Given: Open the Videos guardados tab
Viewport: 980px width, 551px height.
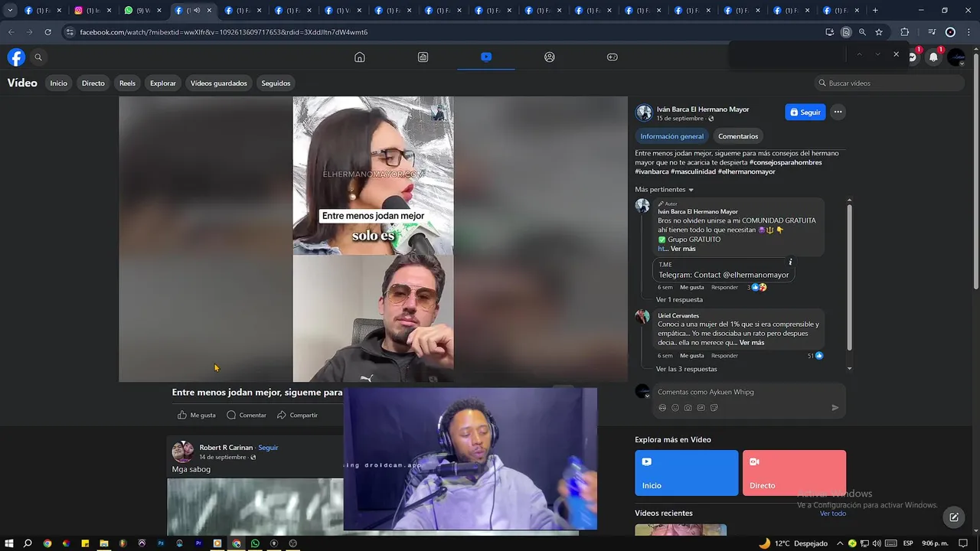Looking at the screenshot, I should (219, 83).
